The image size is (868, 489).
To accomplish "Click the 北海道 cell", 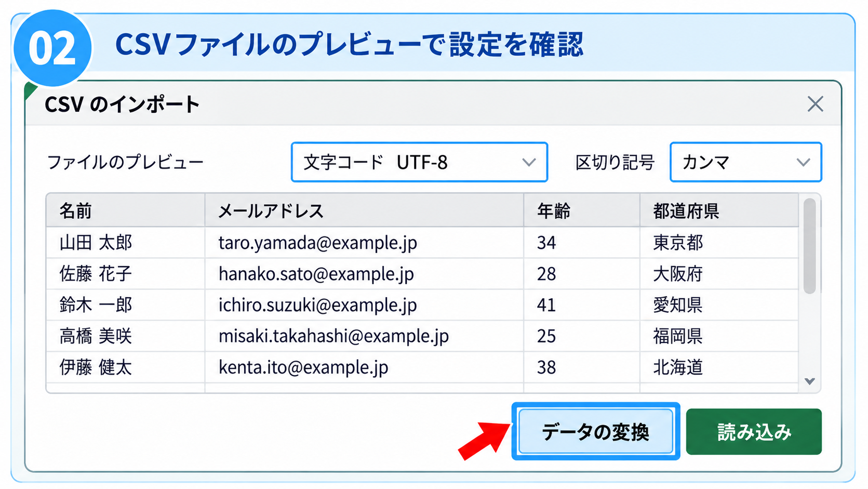I will [719, 367].
